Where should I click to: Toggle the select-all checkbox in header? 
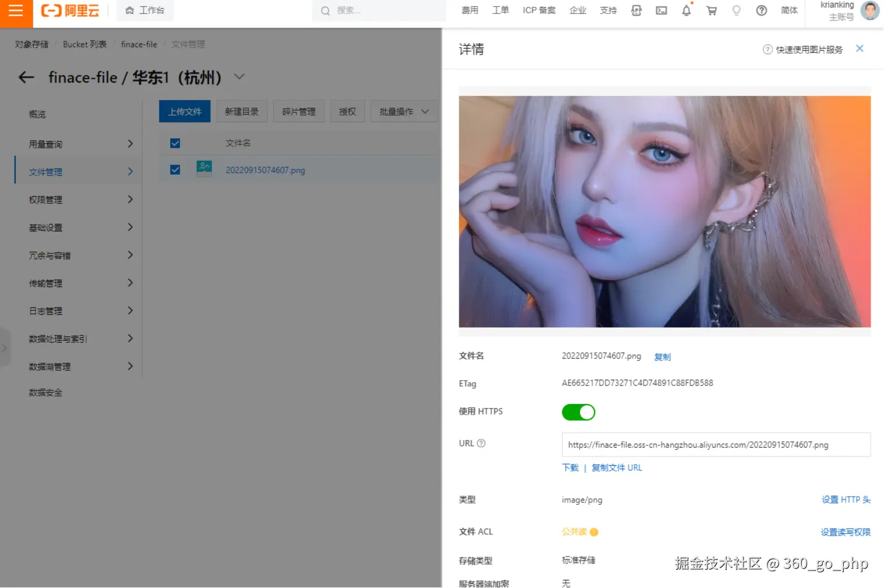(x=175, y=143)
